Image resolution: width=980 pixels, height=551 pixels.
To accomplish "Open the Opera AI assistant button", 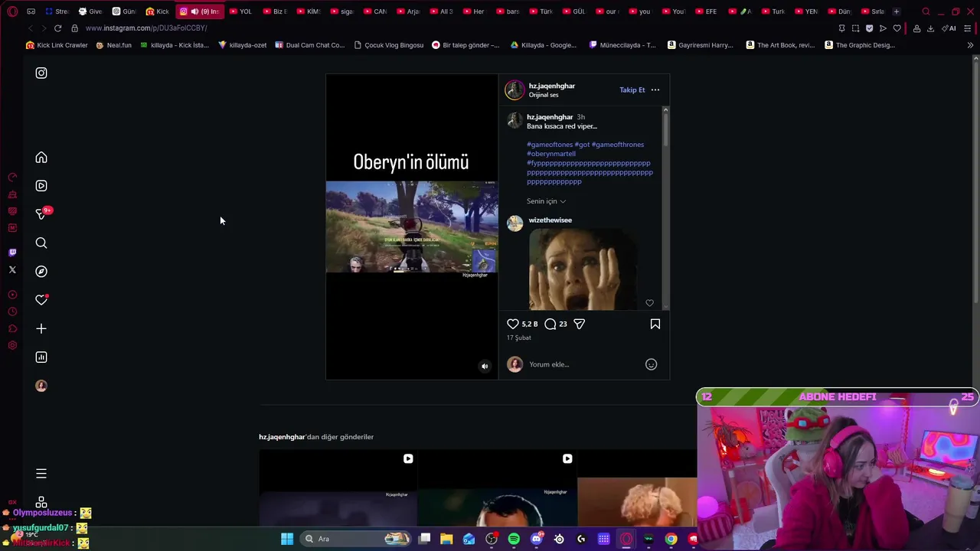I will click(x=949, y=28).
